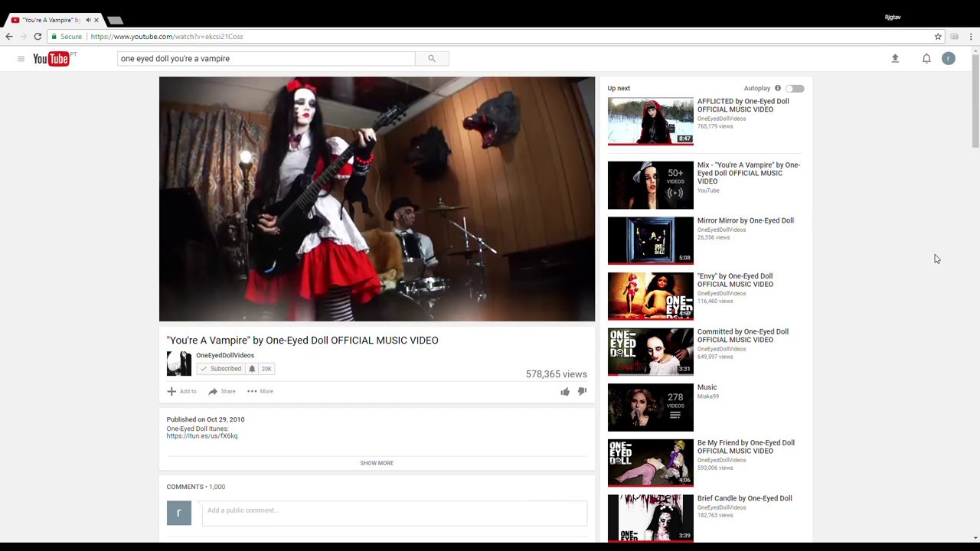This screenshot has height=551, width=980.
Task: Close the You're A Vampire browser tab
Action: click(96, 20)
